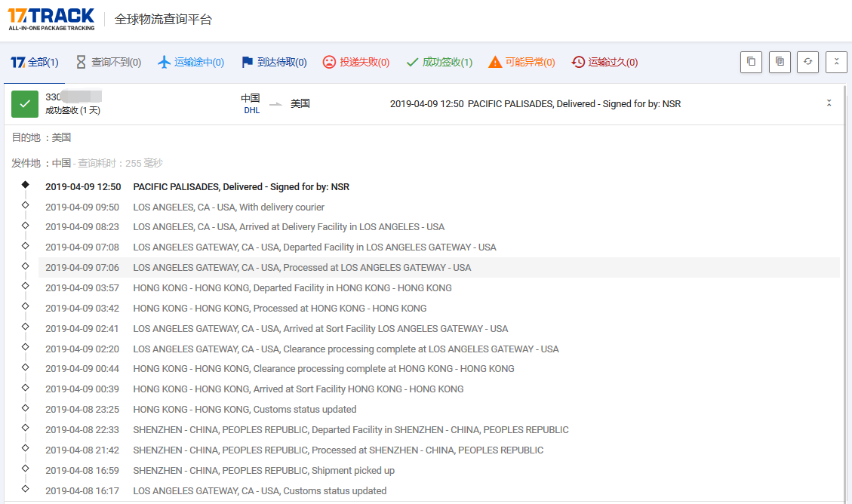
Task: Click the first copy icon button in toolbar
Action: (751, 62)
